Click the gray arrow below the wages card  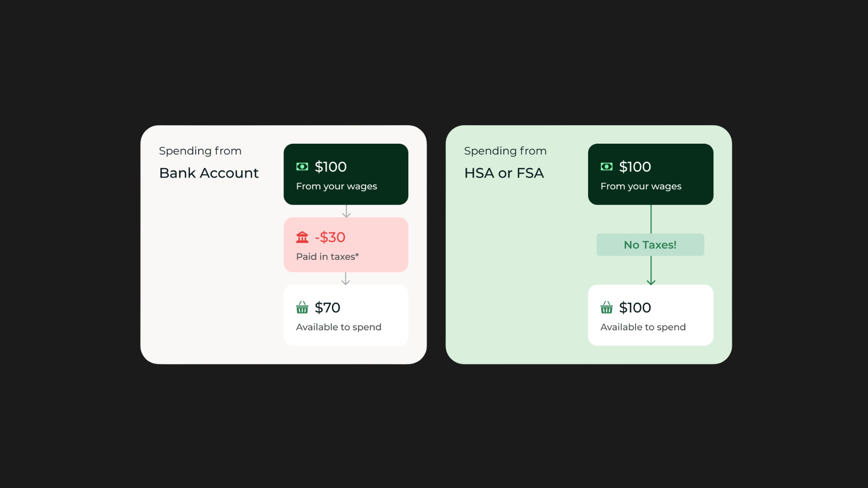[346, 211]
